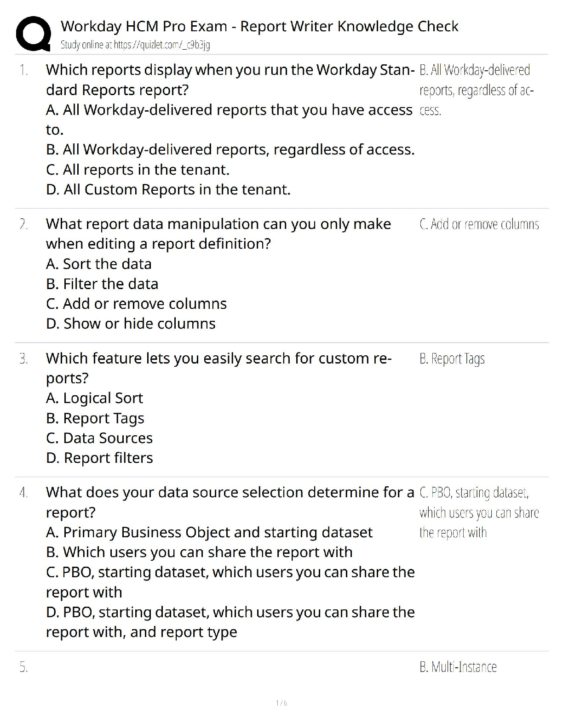
Task: Open the quizlet.com study online link
Action: 135,45
